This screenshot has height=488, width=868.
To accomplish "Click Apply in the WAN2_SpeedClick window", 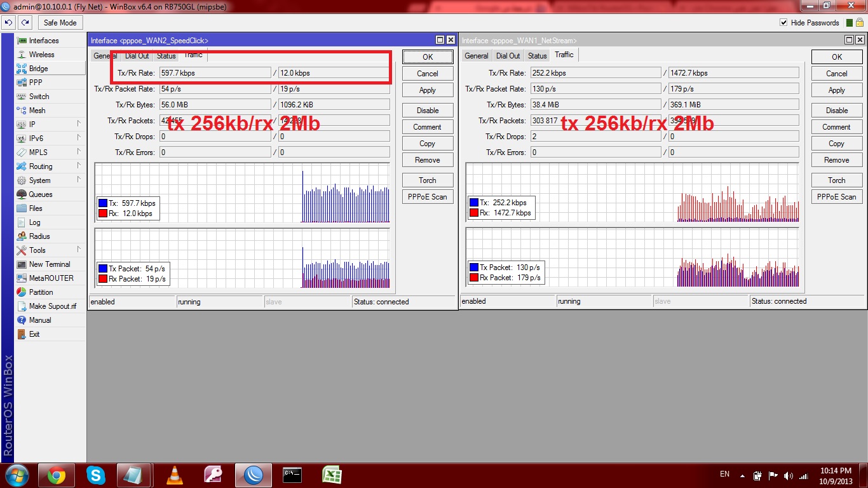I will pyautogui.click(x=428, y=90).
